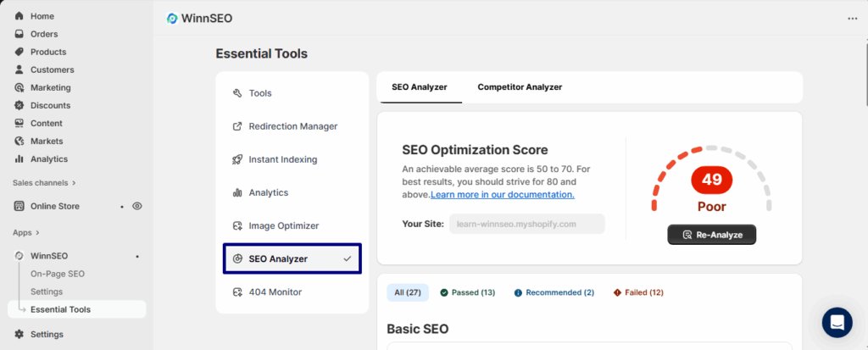The image size is (868, 350).
Task: Click the wrench icon beside Tools
Action: (x=237, y=93)
